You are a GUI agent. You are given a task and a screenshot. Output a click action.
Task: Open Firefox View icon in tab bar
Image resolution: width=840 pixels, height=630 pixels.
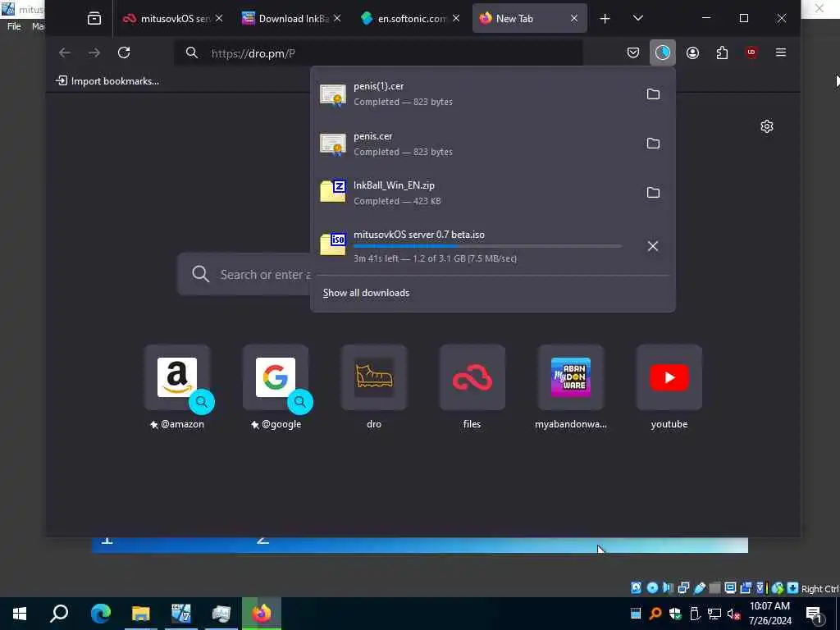click(94, 19)
